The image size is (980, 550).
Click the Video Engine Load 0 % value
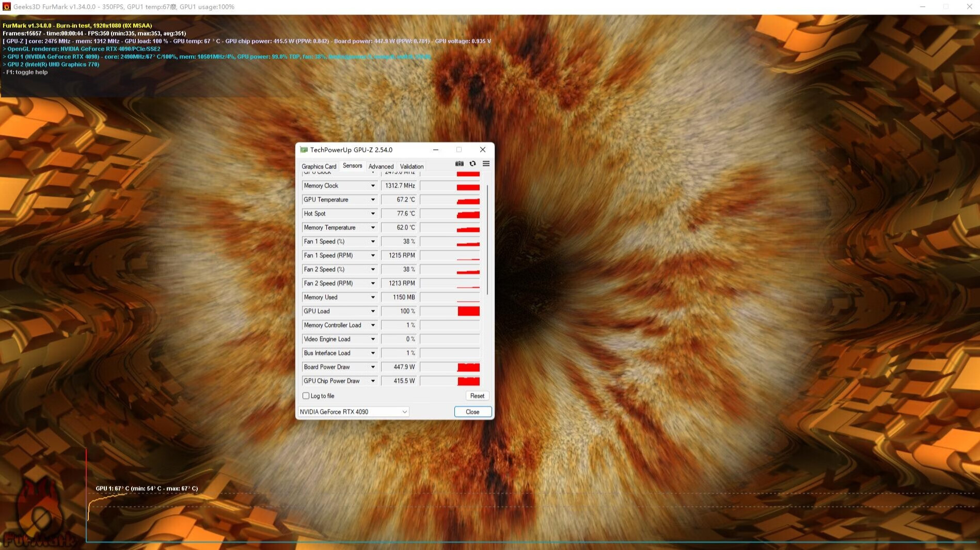(399, 339)
